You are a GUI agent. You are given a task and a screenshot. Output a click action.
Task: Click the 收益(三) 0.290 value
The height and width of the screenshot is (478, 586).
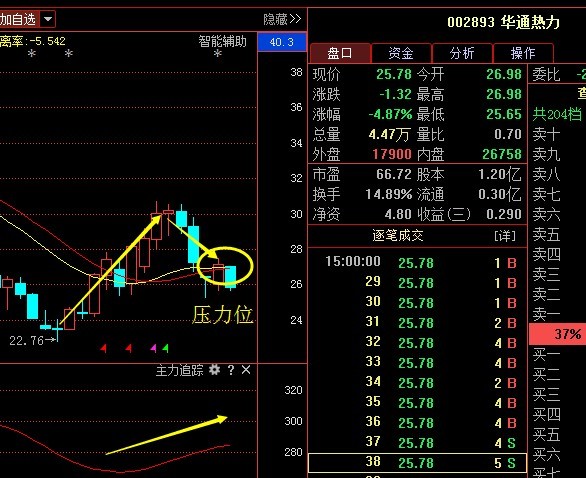pos(503,214)
